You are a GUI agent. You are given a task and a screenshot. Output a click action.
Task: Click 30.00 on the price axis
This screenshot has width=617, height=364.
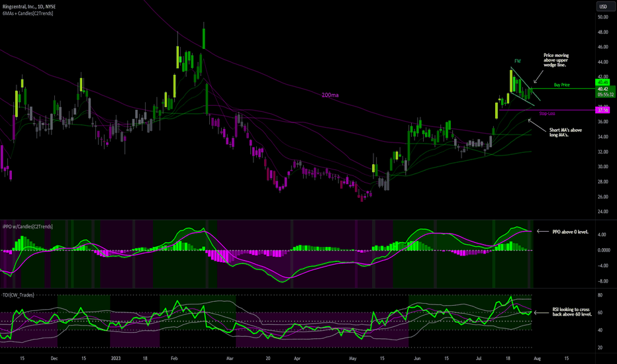point(603,167)
